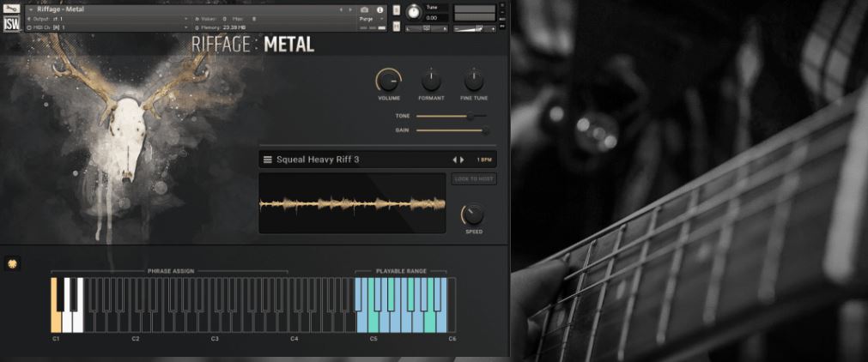Image resolution: width=868 pixels, height=362 pixels.
Task: Click the Formant knob
Action: [x=431, y=81]
